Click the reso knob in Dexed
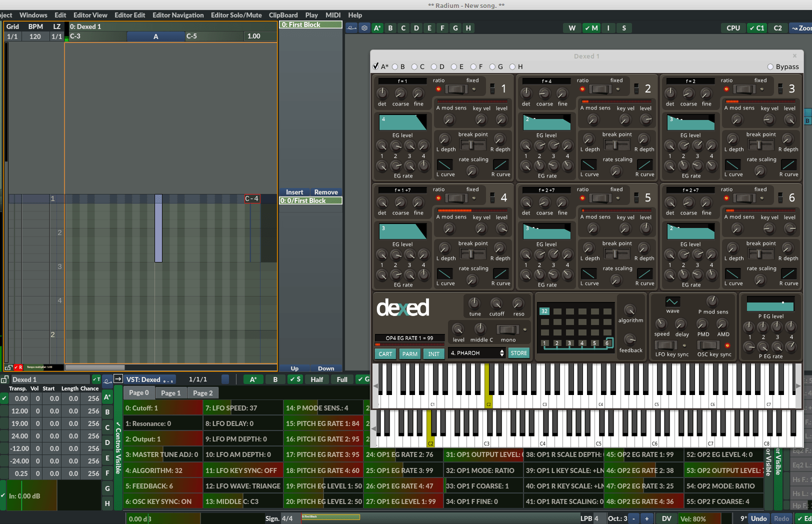Image resolution: width=812 pixels, height=524 pixels. [518, 302]
